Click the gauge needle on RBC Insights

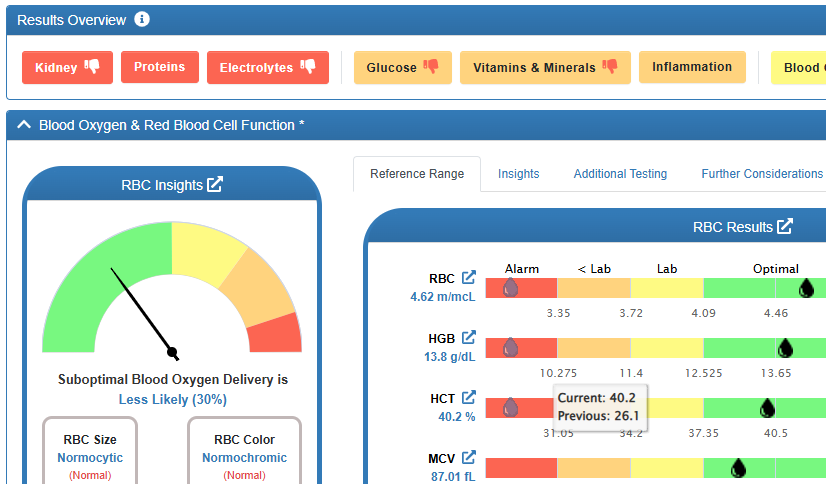tap(143, 312)
